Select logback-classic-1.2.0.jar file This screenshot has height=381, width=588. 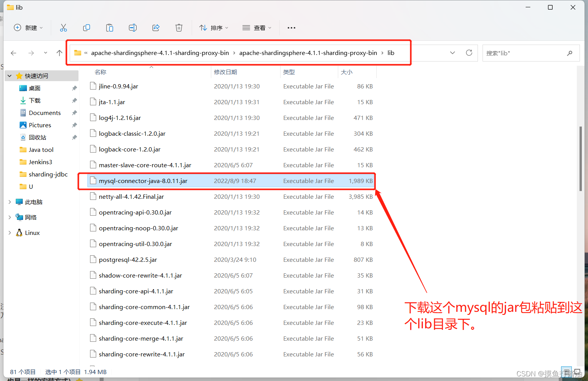231,133
